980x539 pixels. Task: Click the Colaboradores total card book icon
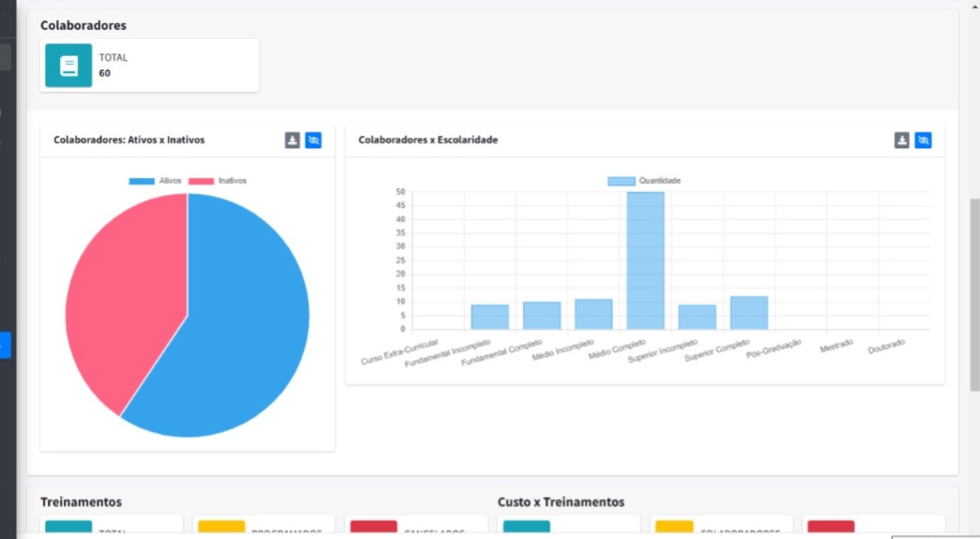click(68, 65)
